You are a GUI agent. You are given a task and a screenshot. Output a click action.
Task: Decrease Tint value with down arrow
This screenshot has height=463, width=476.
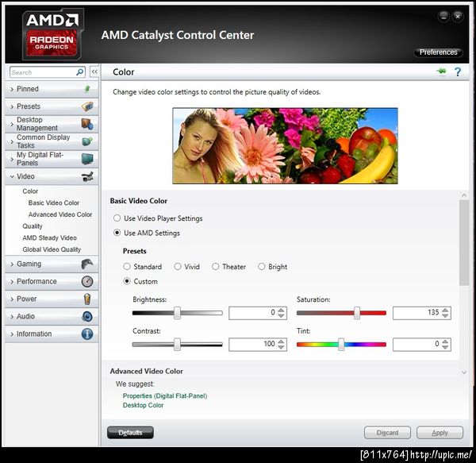pos(445,347)
